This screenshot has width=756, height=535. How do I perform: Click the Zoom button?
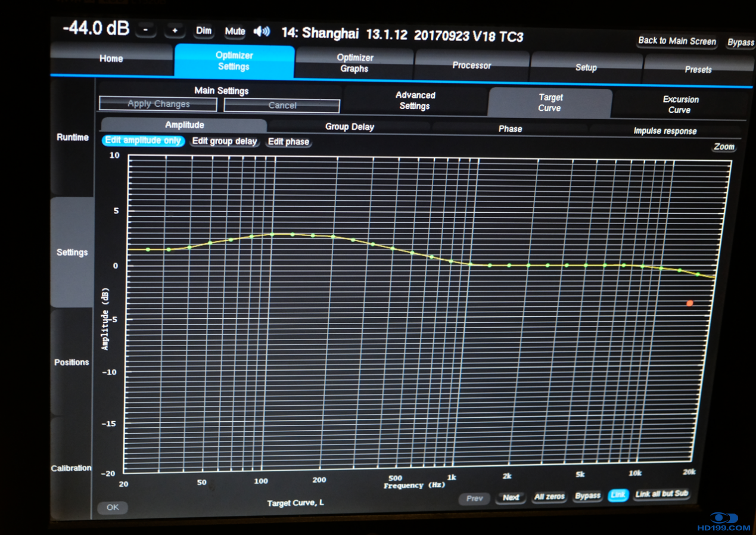coord(724,147)
